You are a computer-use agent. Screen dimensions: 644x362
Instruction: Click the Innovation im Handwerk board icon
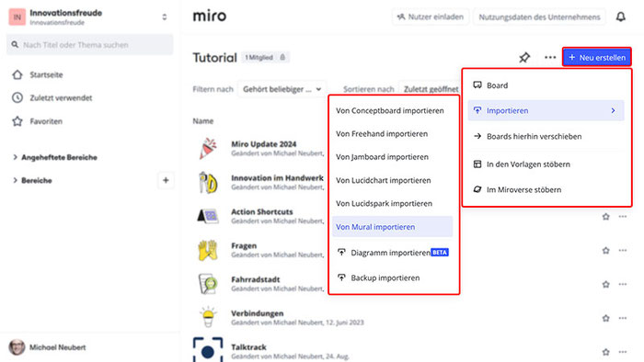click(208, 182)
